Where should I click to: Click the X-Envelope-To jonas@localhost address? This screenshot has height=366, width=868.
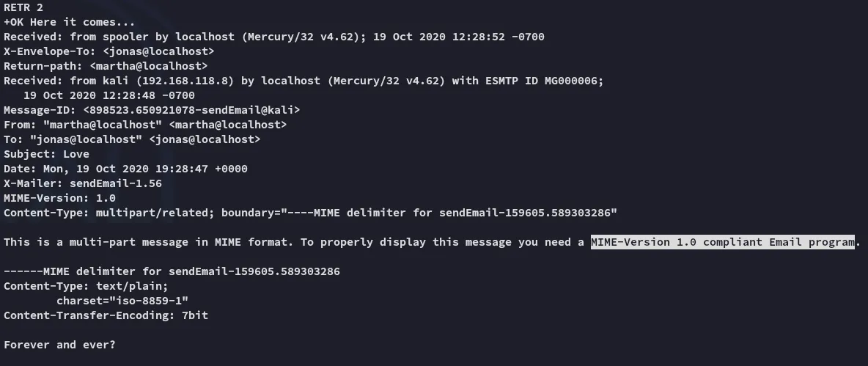158,51
